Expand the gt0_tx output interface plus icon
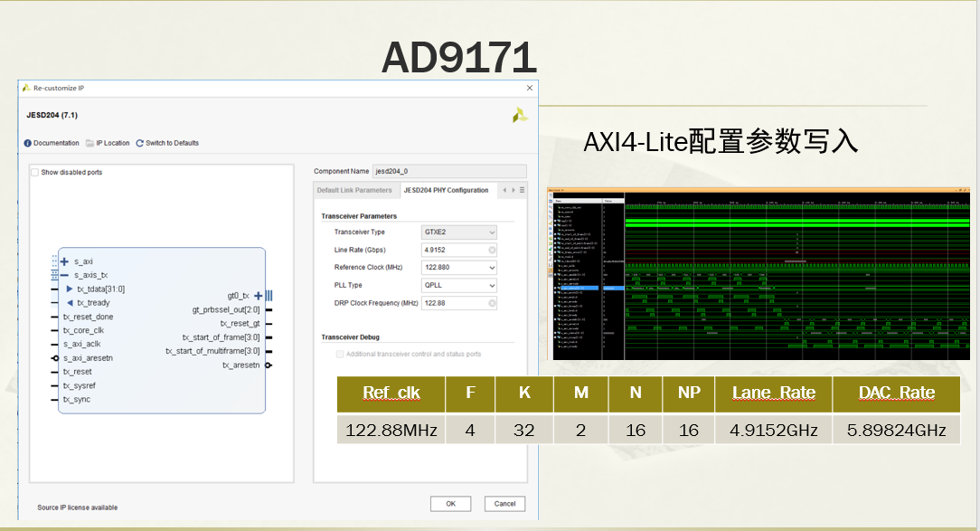This screenshot has height=531, width=980. [x=258, y=296]
